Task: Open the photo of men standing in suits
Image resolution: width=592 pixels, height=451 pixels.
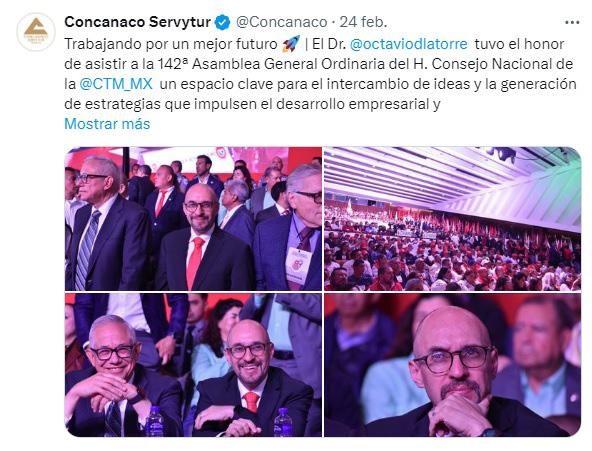Action: pyautogui.click(x=193, y=219)
